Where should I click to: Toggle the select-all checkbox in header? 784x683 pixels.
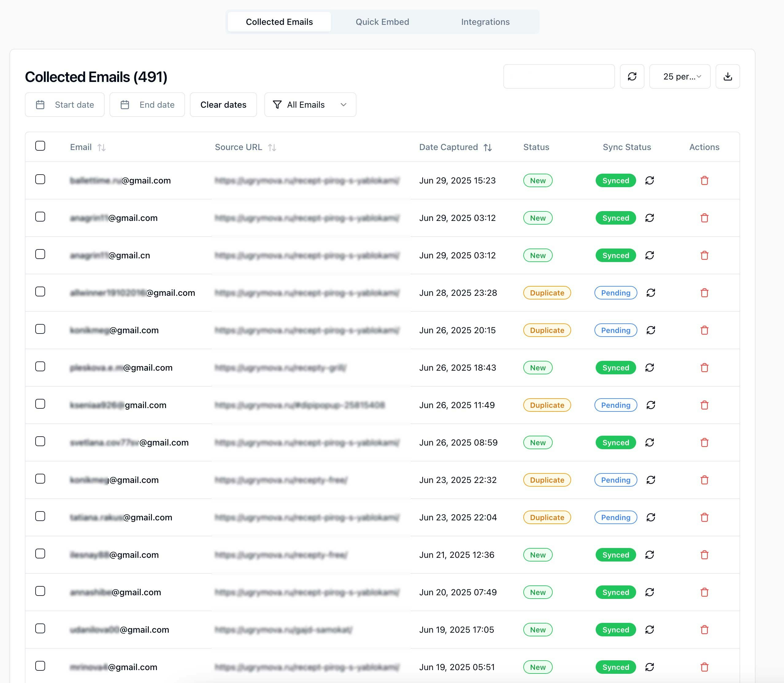[40, 146]
